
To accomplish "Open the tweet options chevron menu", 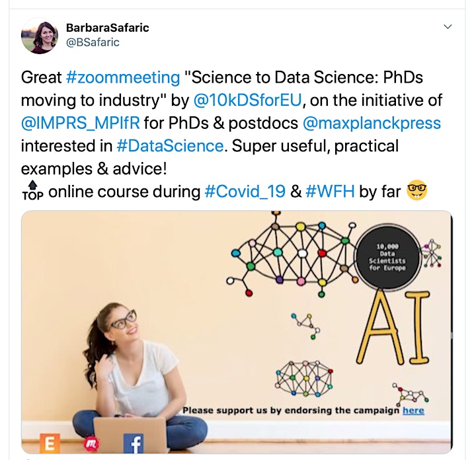I will tap(448, 26).
